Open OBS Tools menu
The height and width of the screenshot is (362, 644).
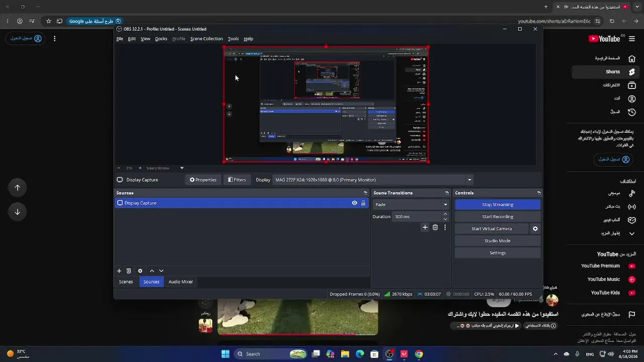coord(233,39)
